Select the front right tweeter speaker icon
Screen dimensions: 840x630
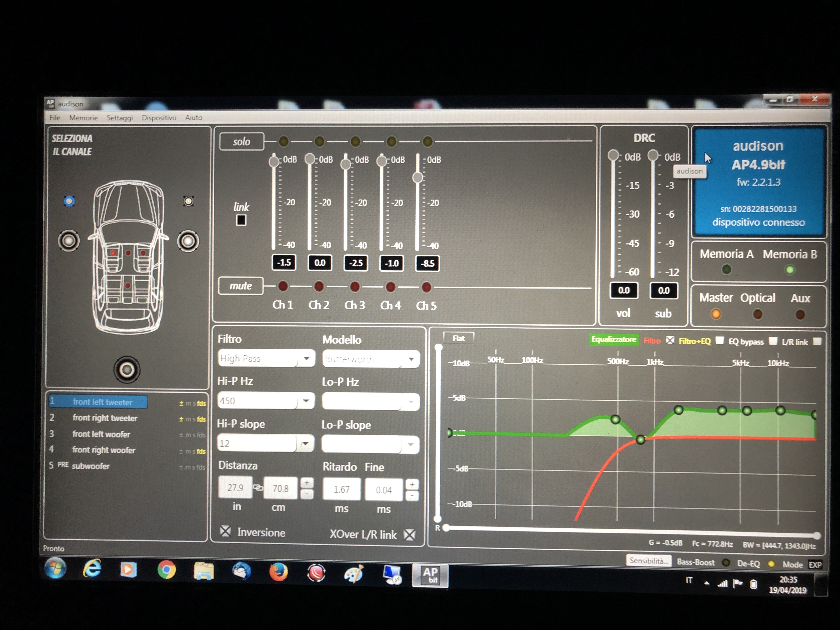pyautogui.click(x=189, y=201)
